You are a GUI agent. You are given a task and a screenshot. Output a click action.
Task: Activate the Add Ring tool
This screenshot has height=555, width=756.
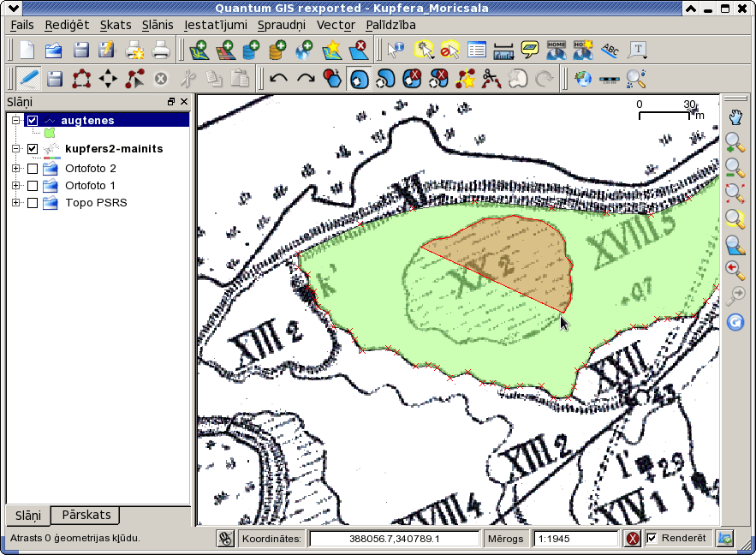click(358, 79)
